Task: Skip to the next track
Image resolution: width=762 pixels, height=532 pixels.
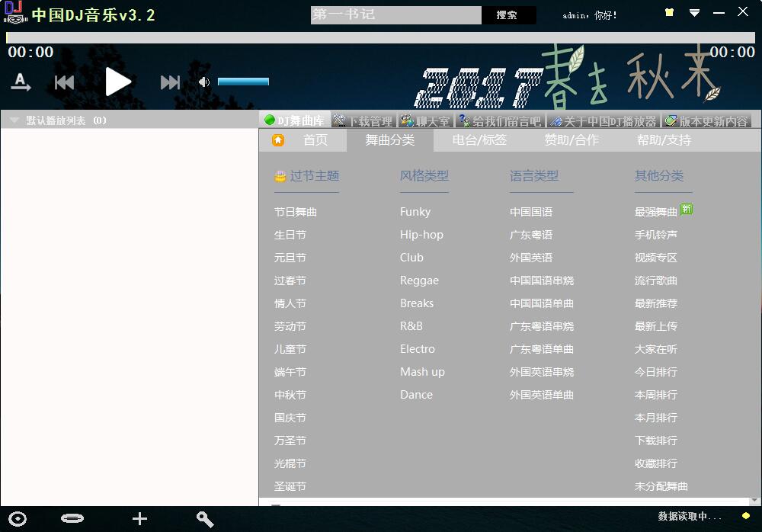Action: point(170,82)
